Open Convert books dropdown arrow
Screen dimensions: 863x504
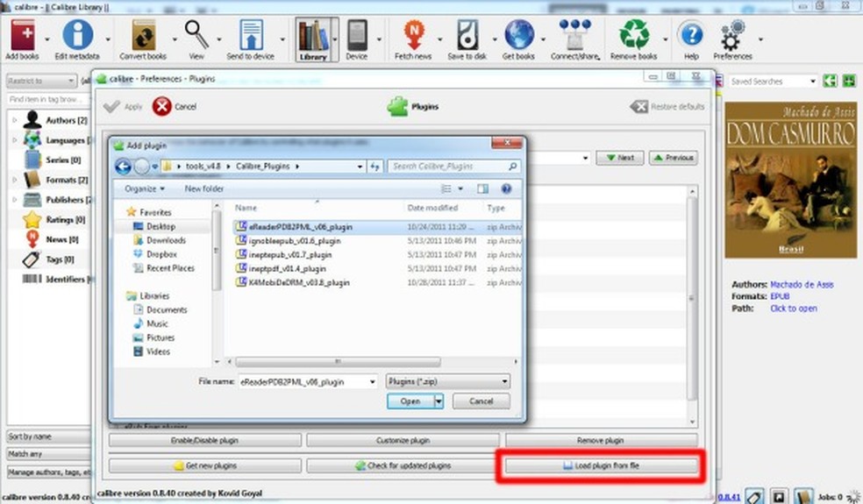point(175,39)
